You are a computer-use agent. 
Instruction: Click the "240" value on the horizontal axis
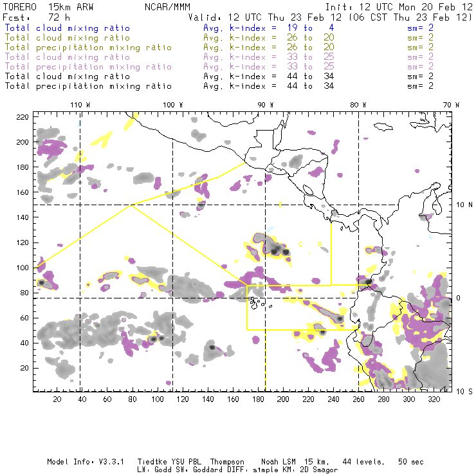click(333, 399)
